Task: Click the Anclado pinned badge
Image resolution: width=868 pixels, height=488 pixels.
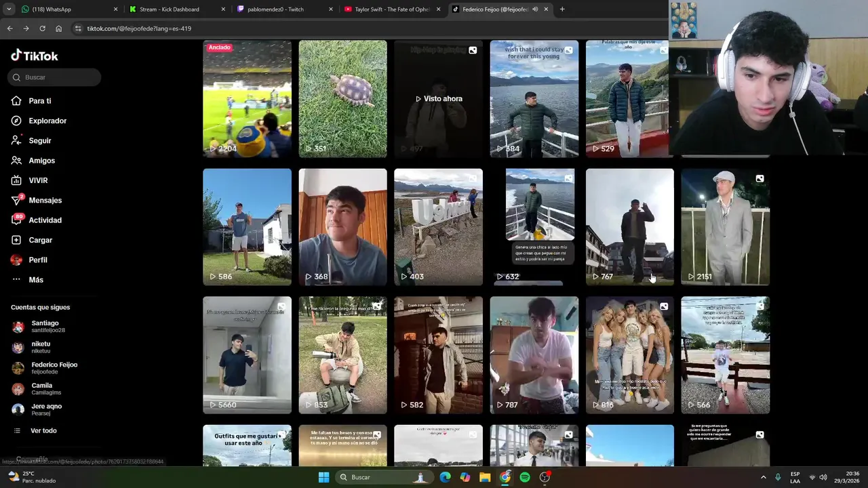Action: tap(220, 47)
